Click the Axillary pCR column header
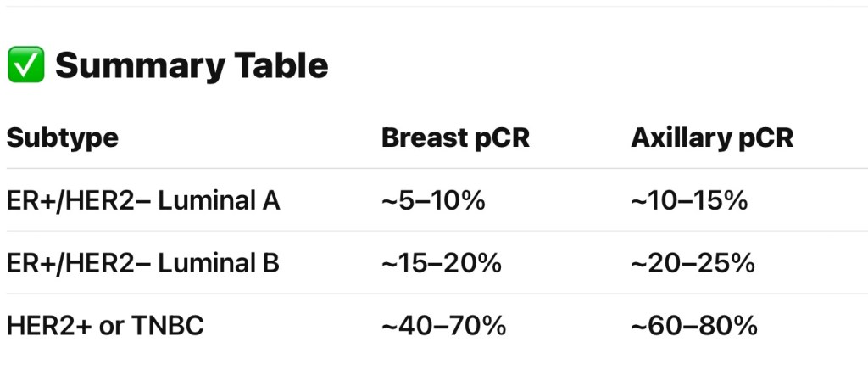This screenshot has width=868, height=370. pyautogui.click(x=712, y=138)
